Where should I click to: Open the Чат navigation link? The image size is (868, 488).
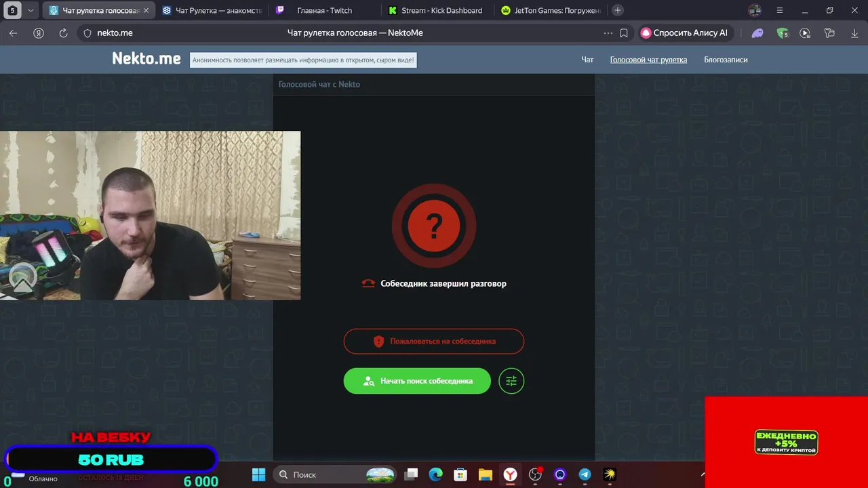pos(587,60)
